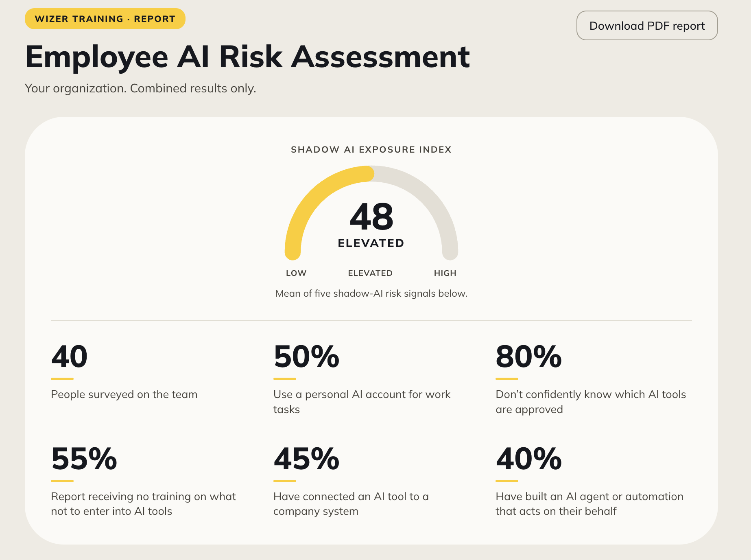751x560 pixels.
Task: Click the HIGH gauge label
Action: (445, 273)
